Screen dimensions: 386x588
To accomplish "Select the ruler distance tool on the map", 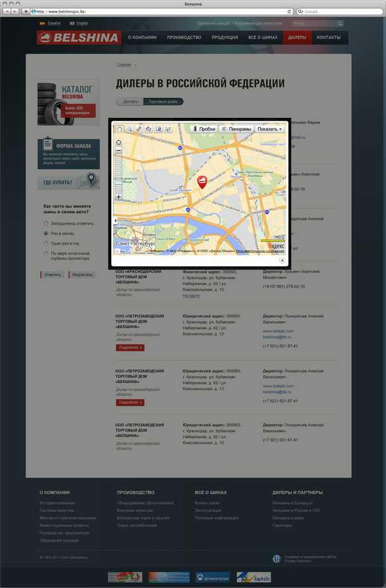I will 139,129.
